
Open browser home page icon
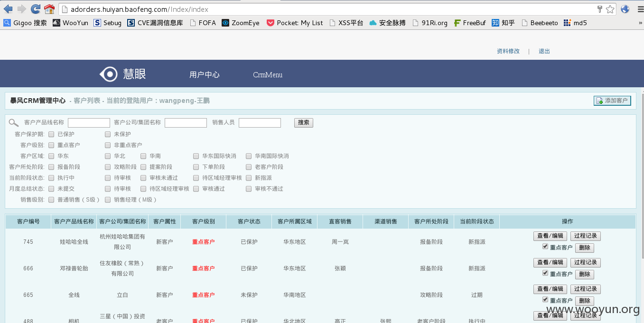tap(49, 9)
